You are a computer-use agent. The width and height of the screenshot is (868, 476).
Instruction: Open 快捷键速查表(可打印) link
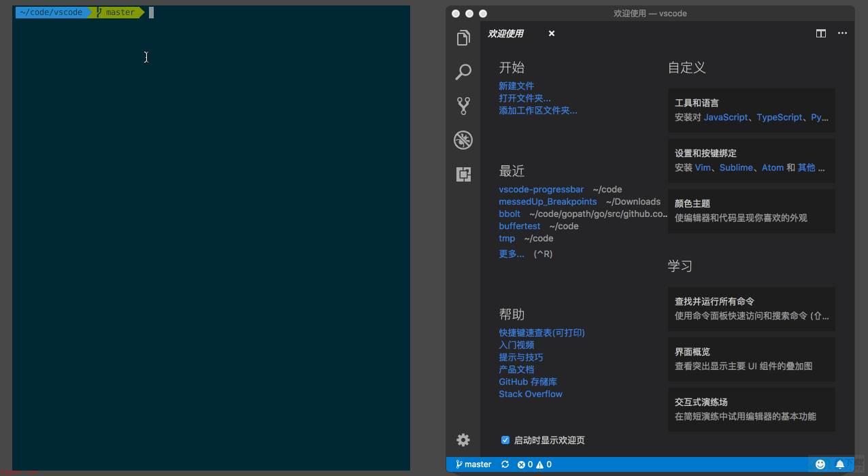pos(541,333)
